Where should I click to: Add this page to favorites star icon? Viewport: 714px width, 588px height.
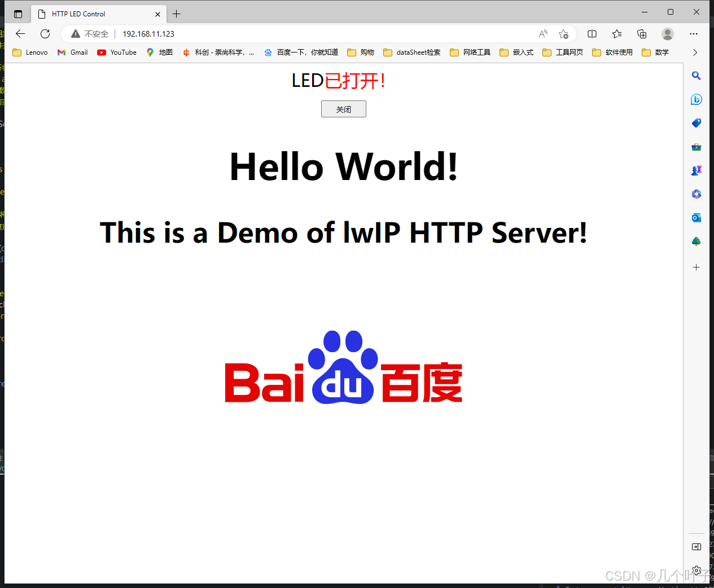(x=563, y=34)
